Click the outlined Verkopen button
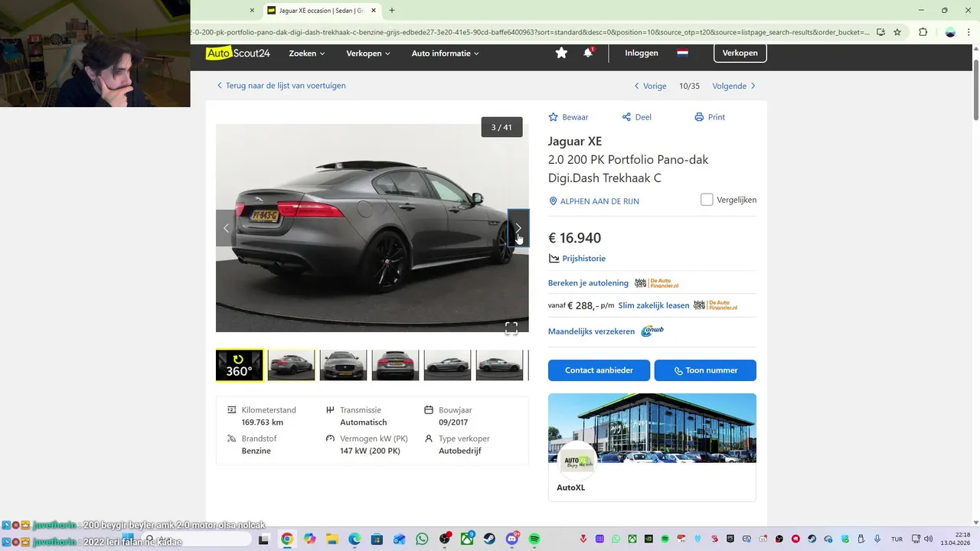The image size is (980, 551). pos(740,53)
